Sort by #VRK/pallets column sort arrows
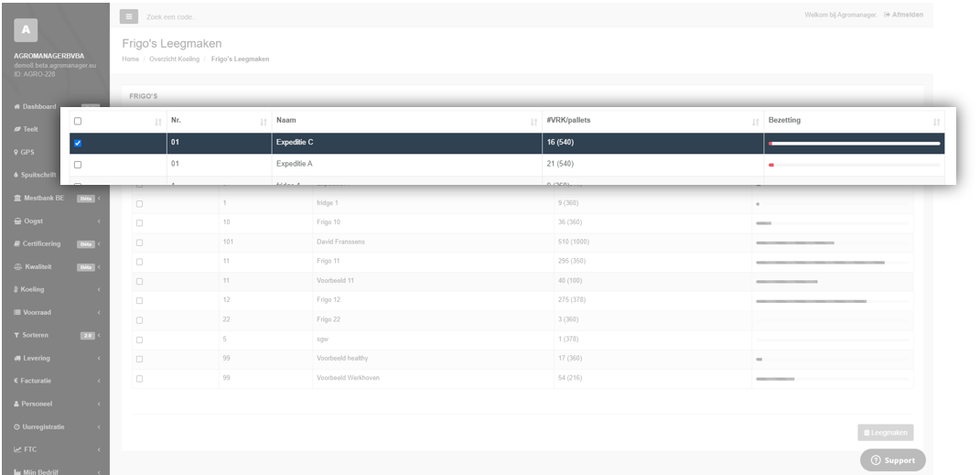Viewport: 980px width, 475px height. (x=756, y=123)
